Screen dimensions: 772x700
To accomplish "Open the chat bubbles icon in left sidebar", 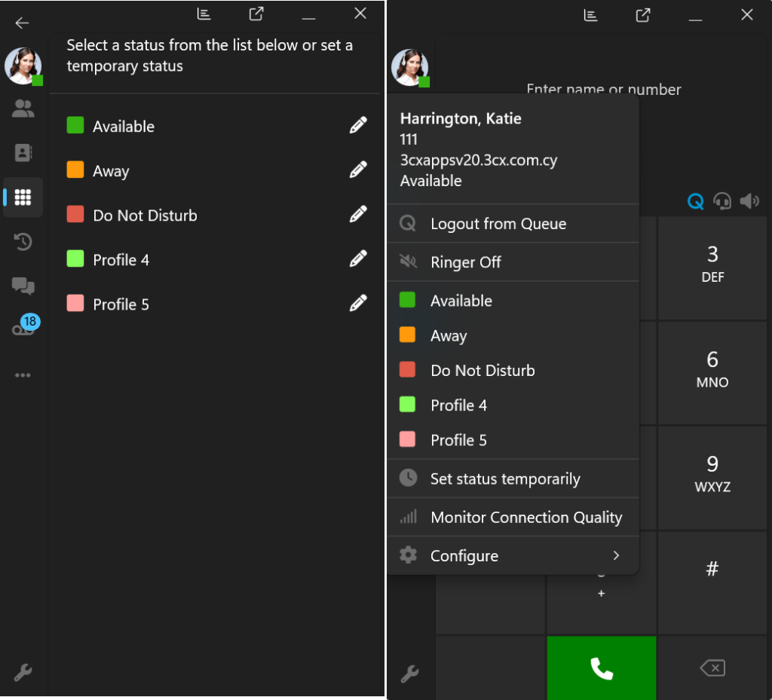I will click(x=23, y=286).
